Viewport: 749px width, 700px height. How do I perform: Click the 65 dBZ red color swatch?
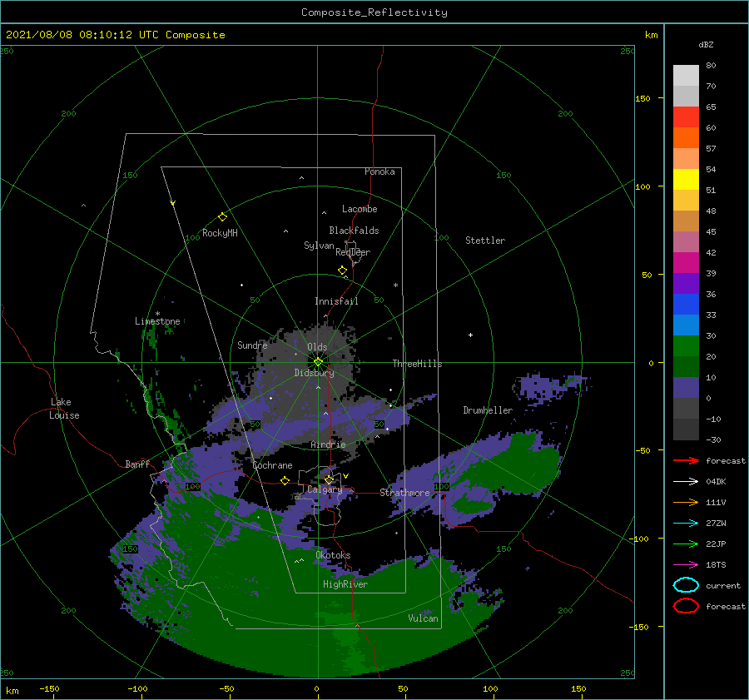point(686,117)
